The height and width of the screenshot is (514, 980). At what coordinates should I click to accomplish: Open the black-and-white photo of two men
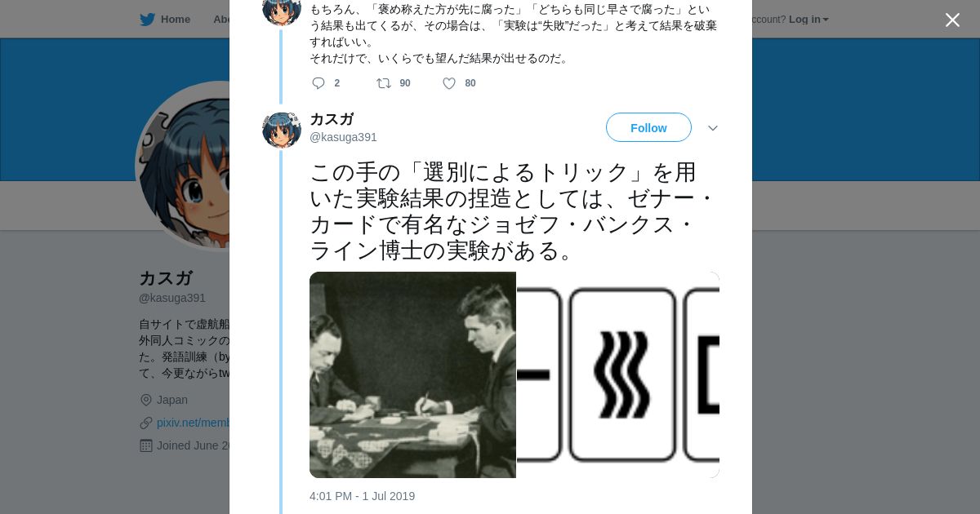click(x=412, y=374)
